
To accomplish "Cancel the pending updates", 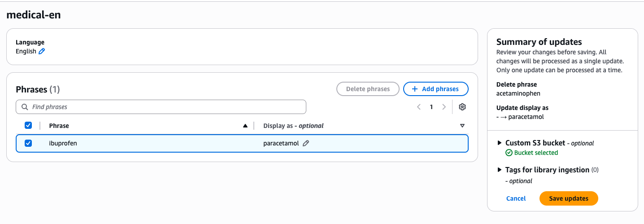I will pyautogui.click(x=516, y=198).
